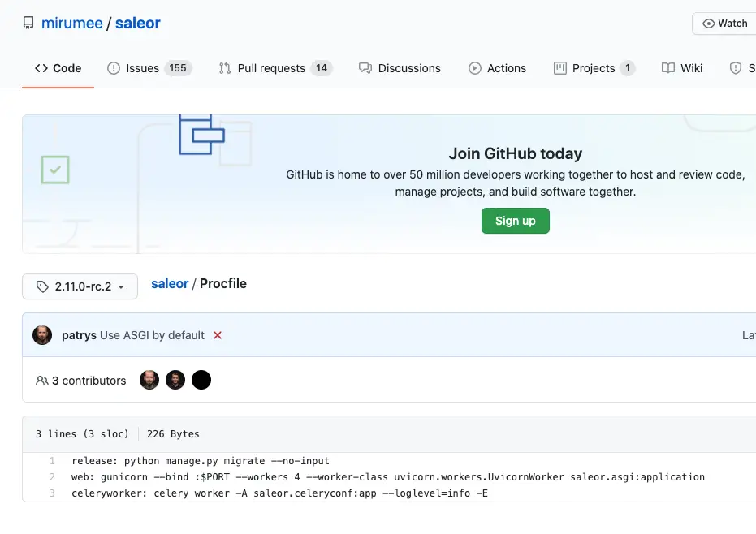
Task: Click the Procfile breadcrumb name
Action: point(223,284)
